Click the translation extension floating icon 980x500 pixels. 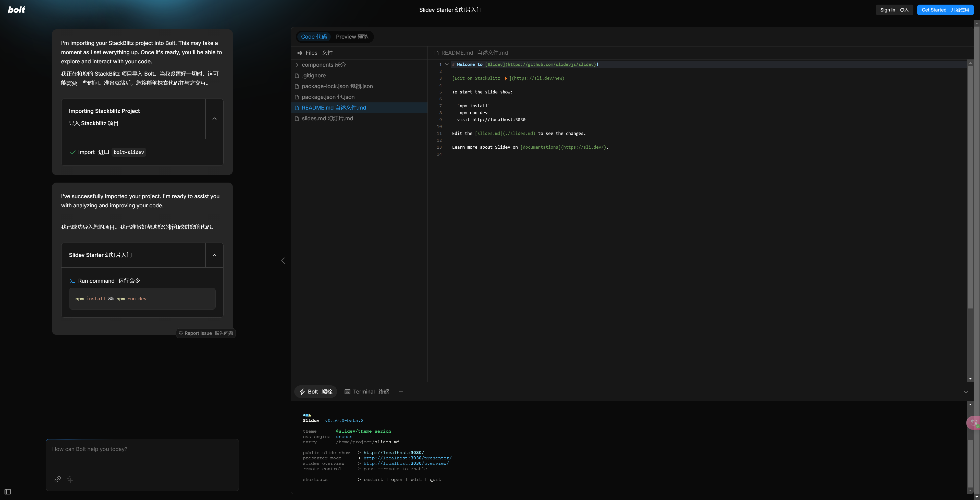[x=973, y=423]
